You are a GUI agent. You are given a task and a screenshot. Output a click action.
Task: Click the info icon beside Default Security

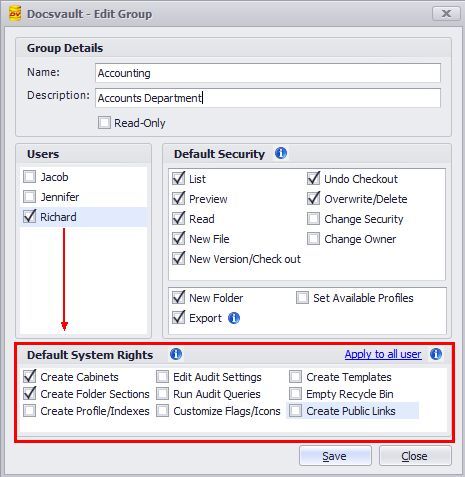[x=281, y=153]
